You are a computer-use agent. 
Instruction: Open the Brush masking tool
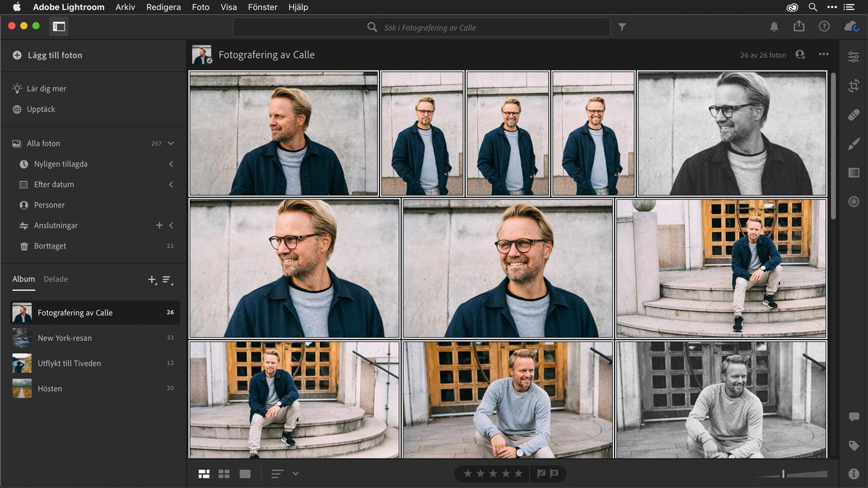point(854,144)
